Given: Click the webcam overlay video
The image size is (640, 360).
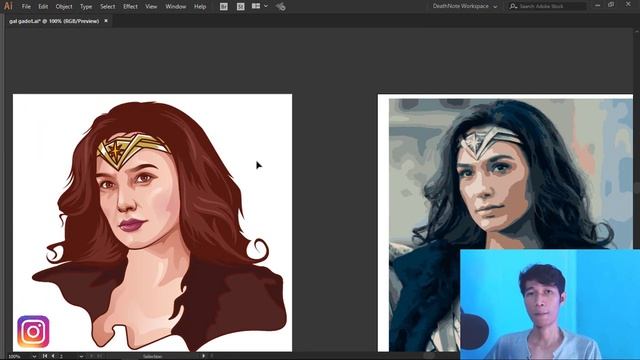Looking at the screenshot, I should click(x=550, y=304).
